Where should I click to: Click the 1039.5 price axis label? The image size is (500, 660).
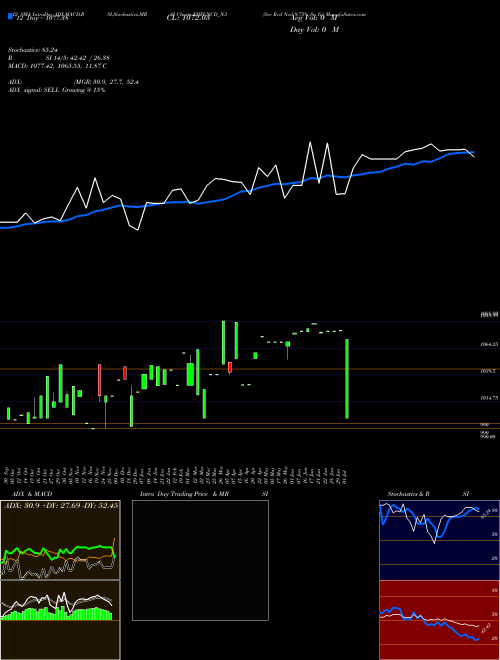tap(488, 371)
